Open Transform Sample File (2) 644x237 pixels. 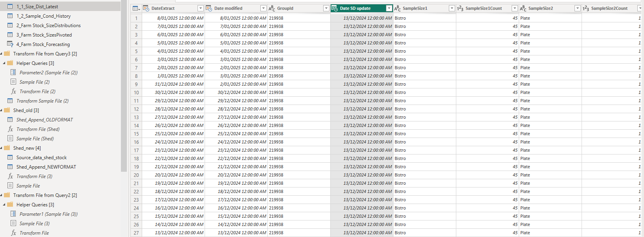(x=42, y=101)
